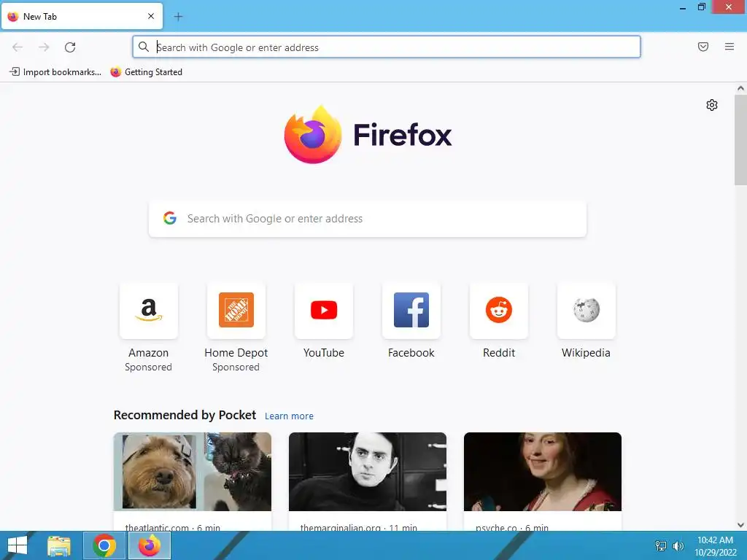The image size is (747, 560).
Task: Focus the center Google search box
Action: 368,219
